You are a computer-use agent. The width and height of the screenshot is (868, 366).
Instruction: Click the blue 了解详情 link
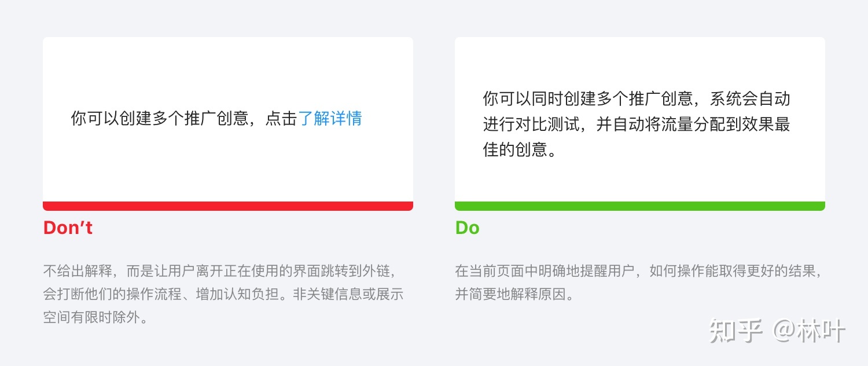[x=330, y=119]
